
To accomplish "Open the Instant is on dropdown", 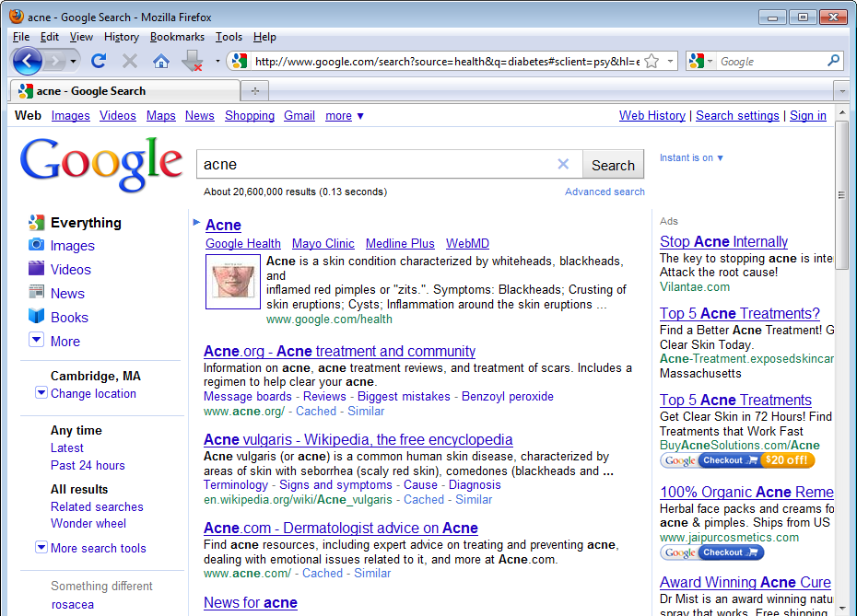I will pyautogui.click(x=691, y=157).
